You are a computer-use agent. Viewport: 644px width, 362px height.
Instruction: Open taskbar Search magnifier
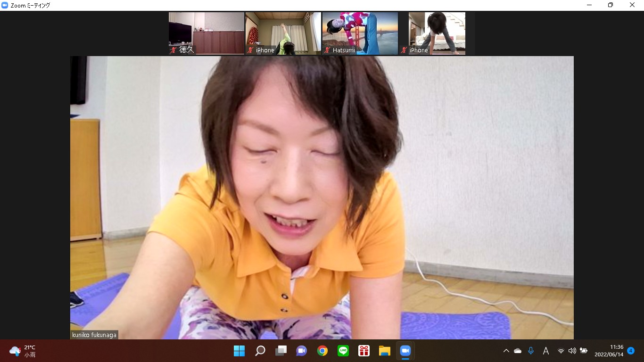click(260, 351)
